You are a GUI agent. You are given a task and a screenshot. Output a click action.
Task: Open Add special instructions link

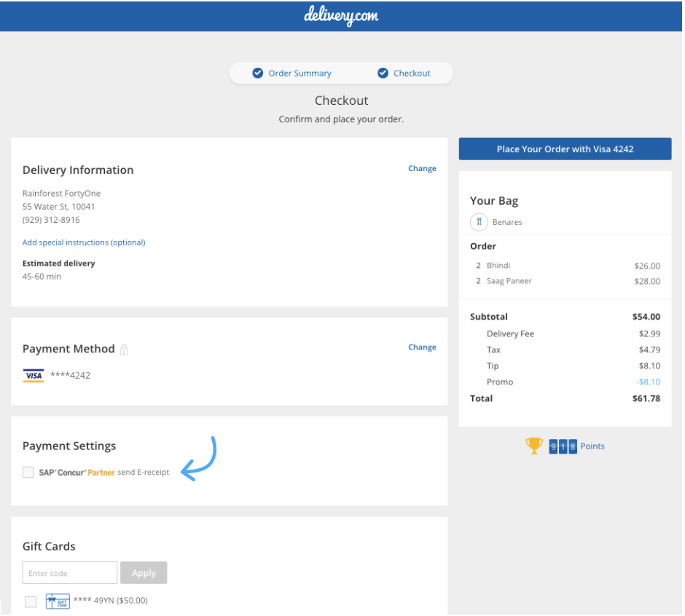(x=84, y=242)
